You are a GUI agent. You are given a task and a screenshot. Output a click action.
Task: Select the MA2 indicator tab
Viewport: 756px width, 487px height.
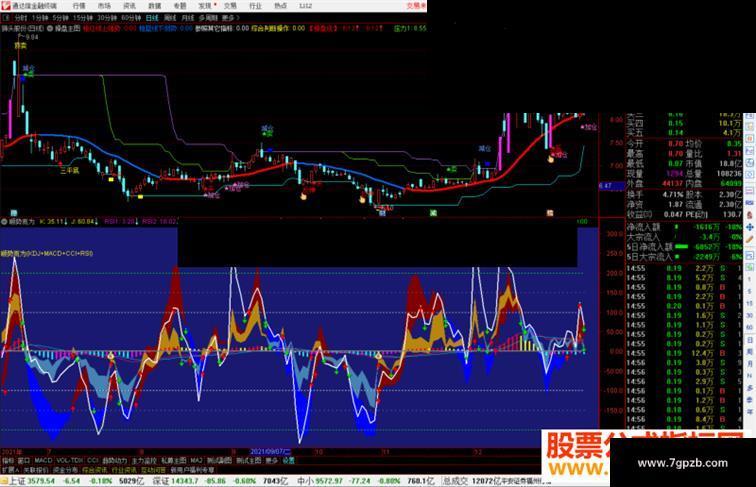coord(196,460)
